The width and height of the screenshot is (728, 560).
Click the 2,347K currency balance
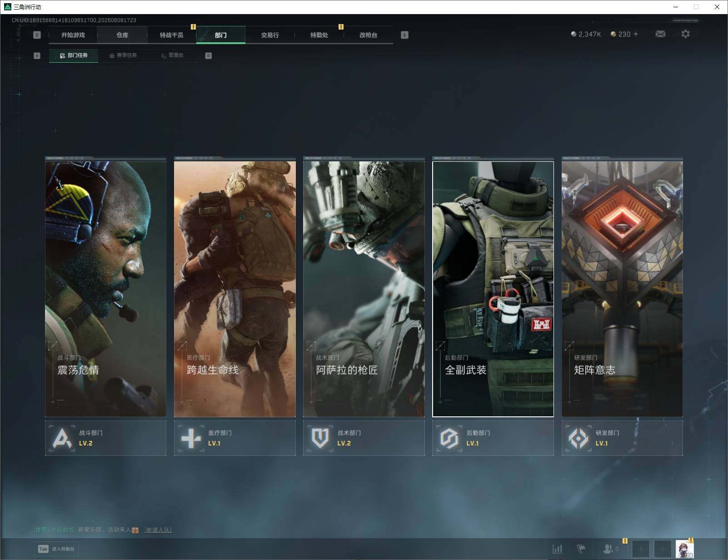point(589,34)
